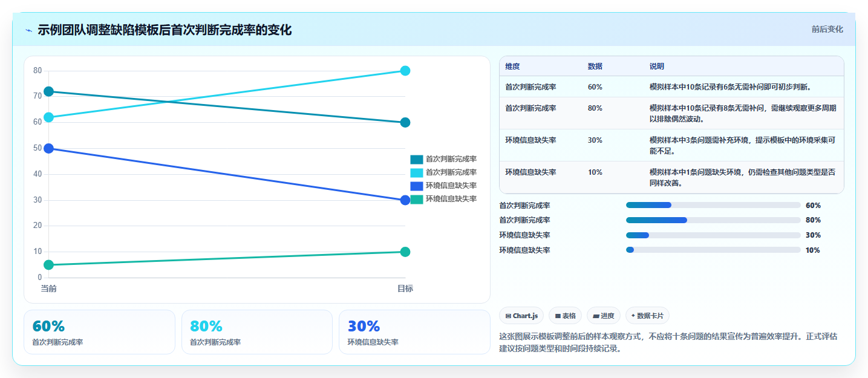Viewport: 868px width, 378px height.
Task: Click description starting 模拟样本中10条记录有8条
Action: [x=743, y=114]
